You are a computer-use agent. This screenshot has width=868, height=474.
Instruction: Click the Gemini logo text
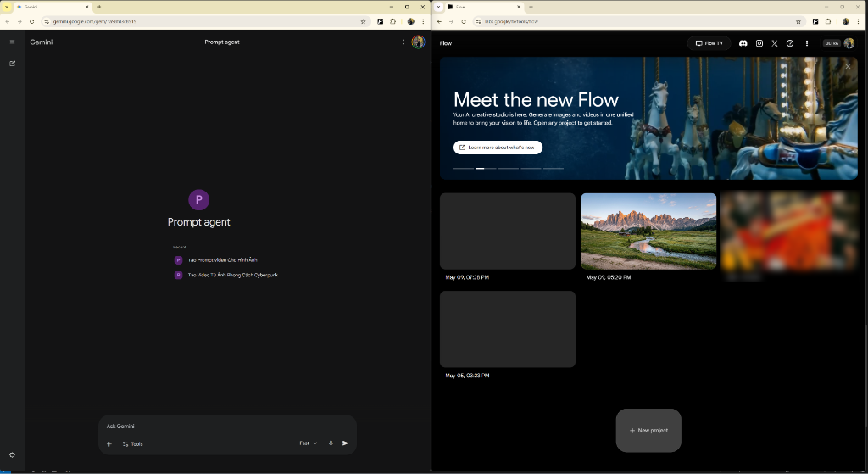pos(42,42)
